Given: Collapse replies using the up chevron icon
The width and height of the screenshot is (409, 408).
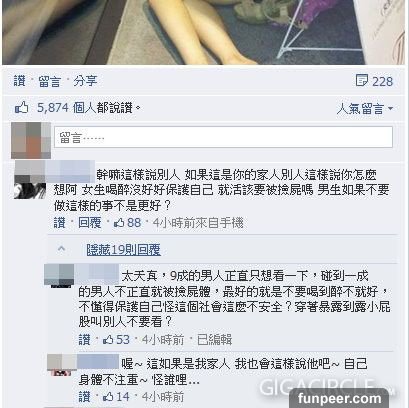Looking at the screenshot, I should click(x=61, y=249).
